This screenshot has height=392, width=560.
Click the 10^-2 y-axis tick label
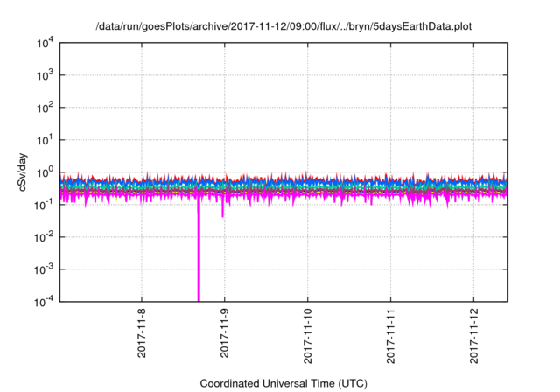(44, 237)
